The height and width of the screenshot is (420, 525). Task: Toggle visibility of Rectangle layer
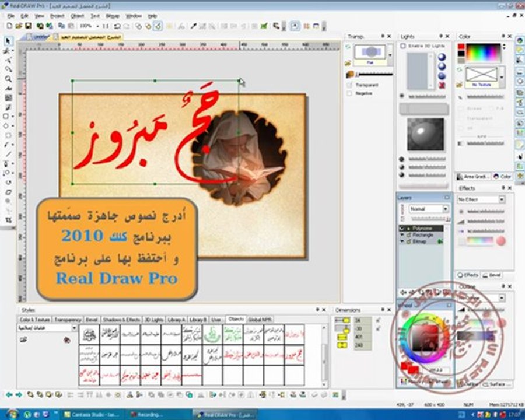402,235
